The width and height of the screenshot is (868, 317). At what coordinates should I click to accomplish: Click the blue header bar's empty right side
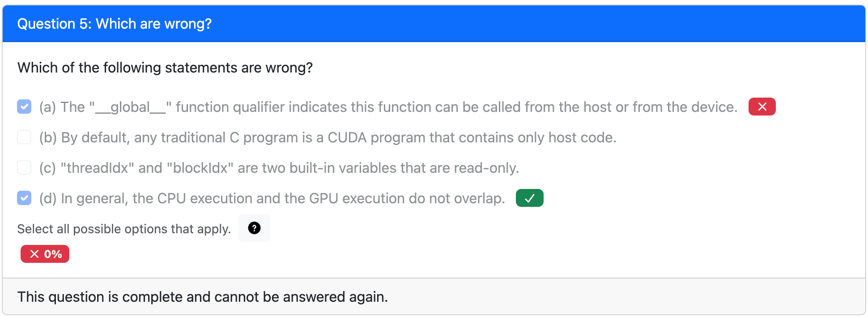pyautogui.click(x=626, y=24)
